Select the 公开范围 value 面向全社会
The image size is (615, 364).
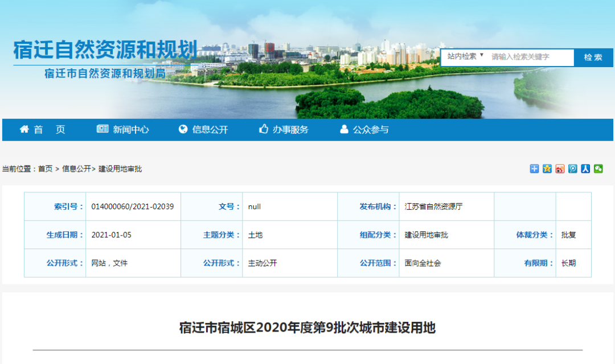423,263
